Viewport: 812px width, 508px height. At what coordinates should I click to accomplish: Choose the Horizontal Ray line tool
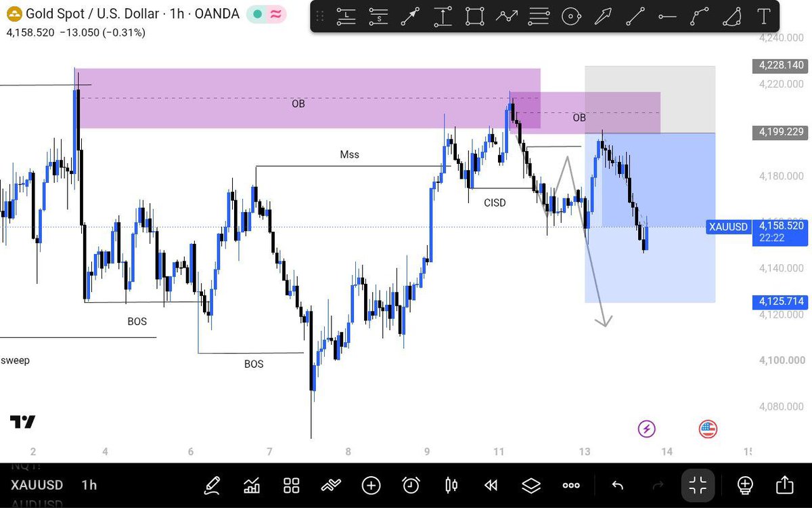(667, 16)
